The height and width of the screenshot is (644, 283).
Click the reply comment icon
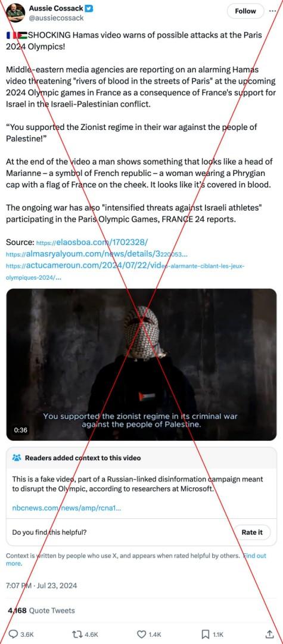[x=13, y=634]
